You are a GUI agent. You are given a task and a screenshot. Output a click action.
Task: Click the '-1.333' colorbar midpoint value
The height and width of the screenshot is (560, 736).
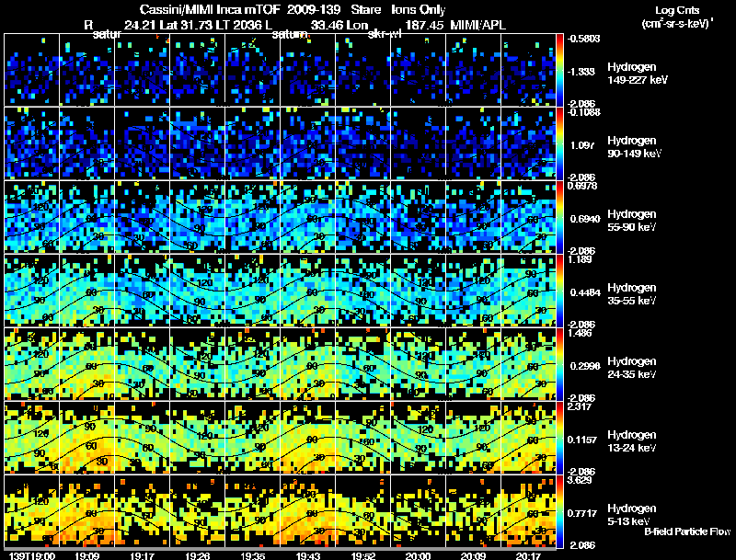pyautogui.click(x=581, y=72)
